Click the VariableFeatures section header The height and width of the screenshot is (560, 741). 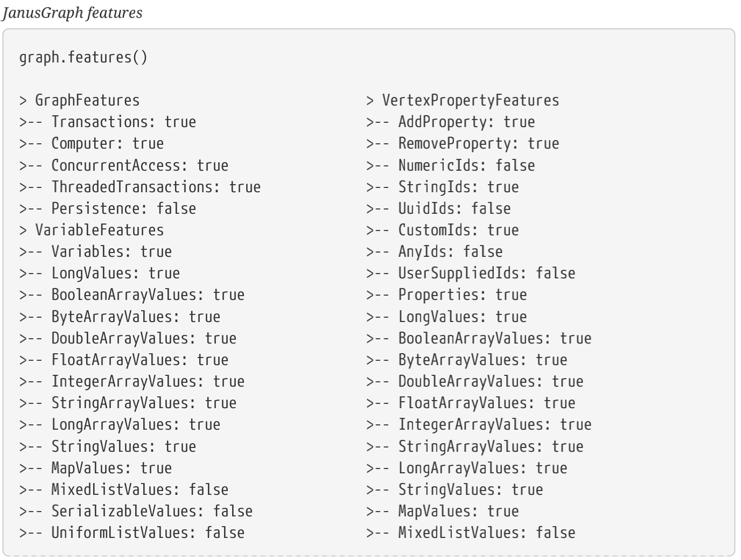coord(99,230)
